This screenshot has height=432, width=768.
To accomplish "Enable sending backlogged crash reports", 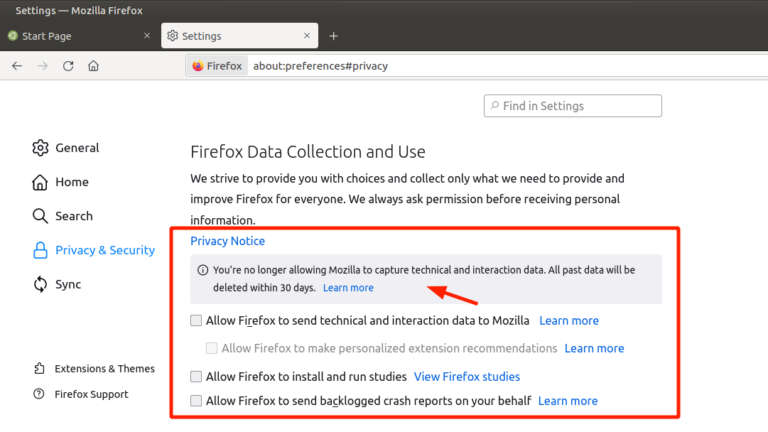I will pos(196,401).
